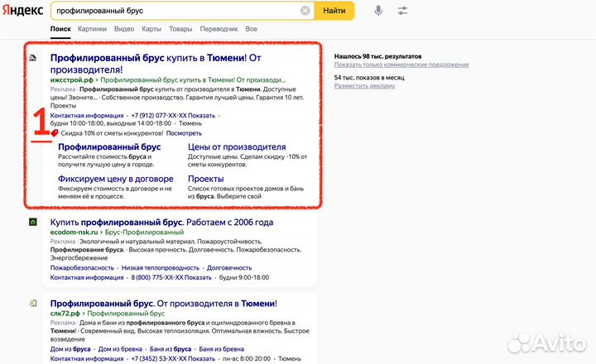Image resolution: width=596 pixels, height=364 pixels.
Task: Clear the search query with the X icon
Action: 305,11
